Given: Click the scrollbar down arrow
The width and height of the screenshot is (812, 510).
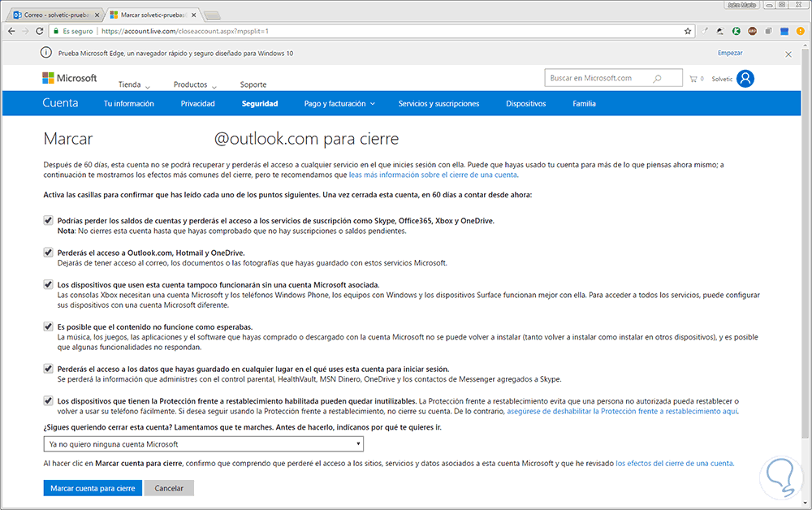Looking at the screenshot, I should click(805, 504).
